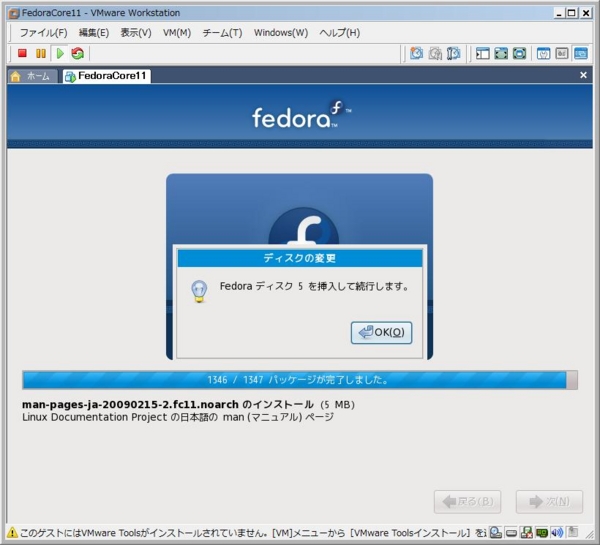Screen dimensions: 600x545
Task: Open the チーム(T) menu
Action: tap(222, 33)
